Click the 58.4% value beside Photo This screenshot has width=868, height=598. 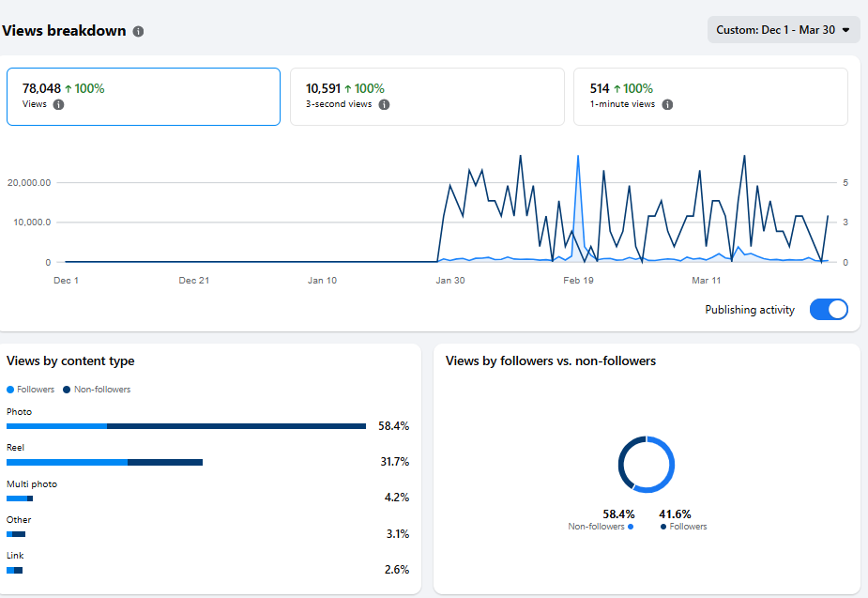(x=395, y=425)
